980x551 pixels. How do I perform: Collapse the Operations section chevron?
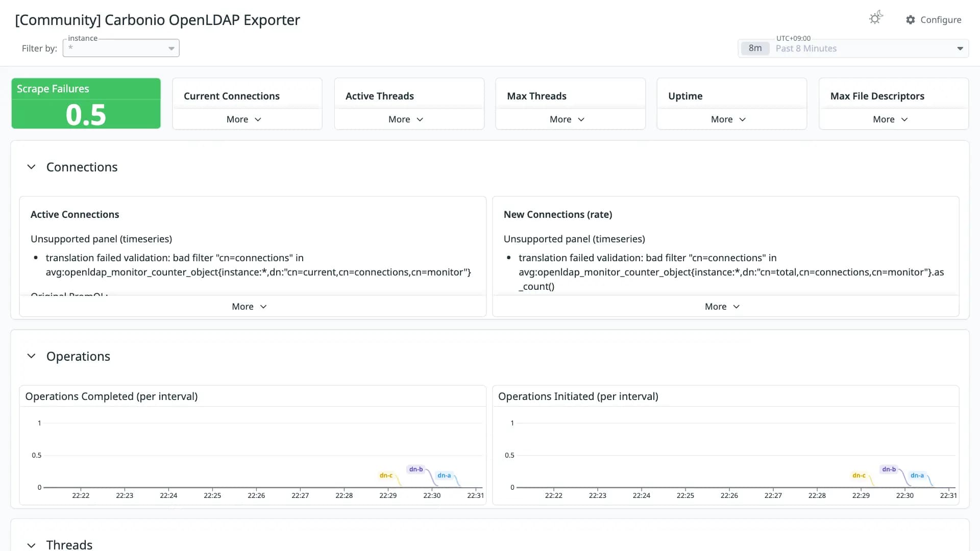coord(31,356)
